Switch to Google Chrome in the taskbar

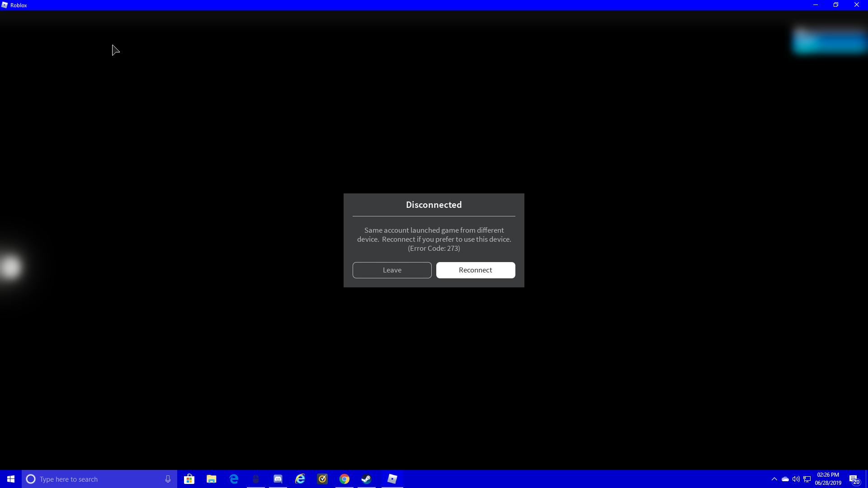pos(344,479)
